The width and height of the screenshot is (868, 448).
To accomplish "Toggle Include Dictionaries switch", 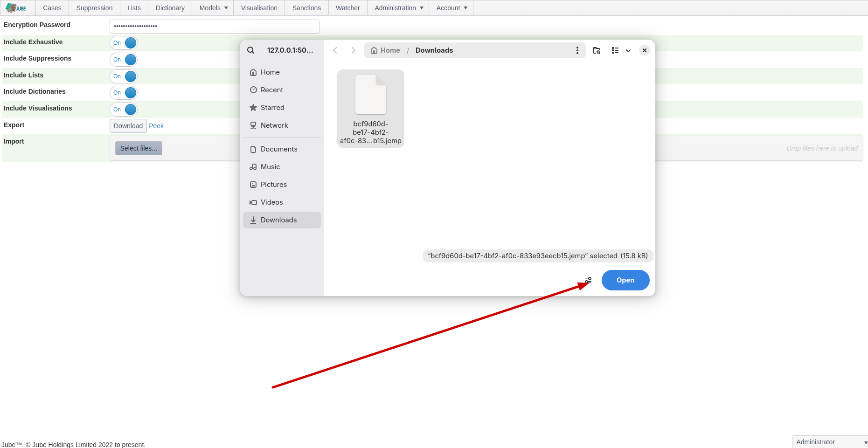I will (124, 93).
